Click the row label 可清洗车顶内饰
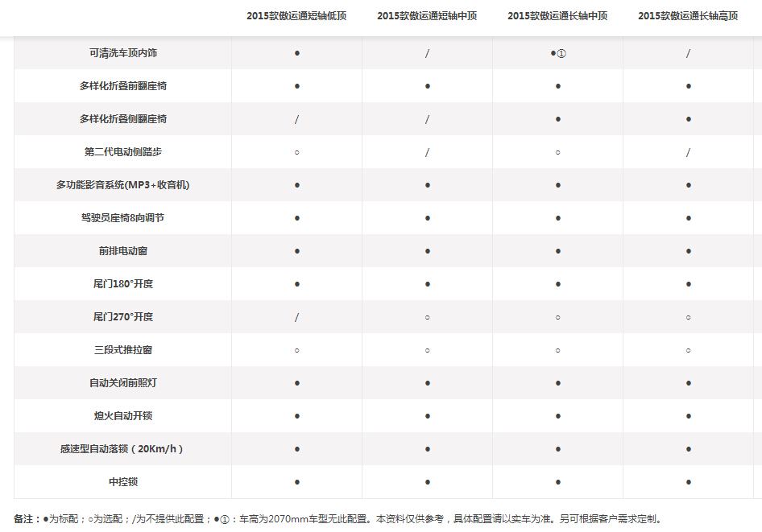Screen dimensions: 762x532 click(123, 53)
